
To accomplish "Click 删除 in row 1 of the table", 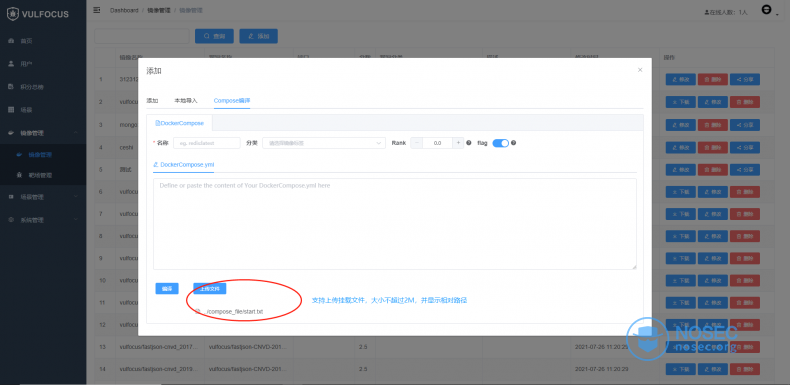I will pos(713,80).
